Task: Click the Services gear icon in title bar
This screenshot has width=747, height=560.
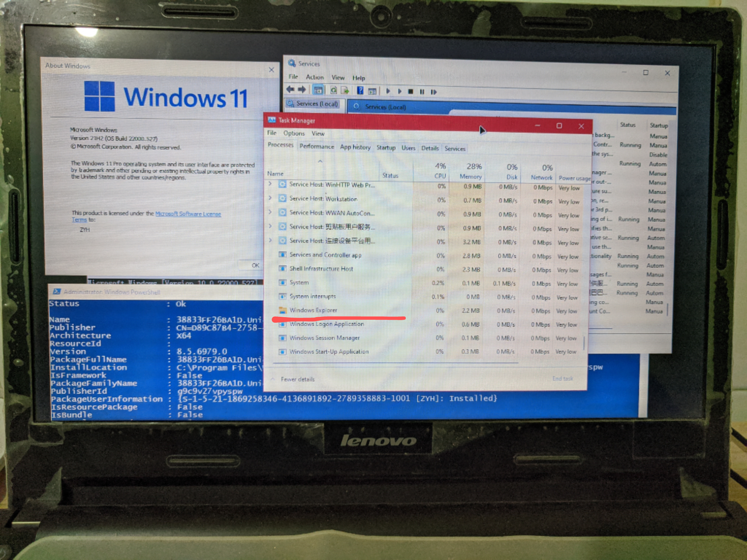Action: click(292, 63)
